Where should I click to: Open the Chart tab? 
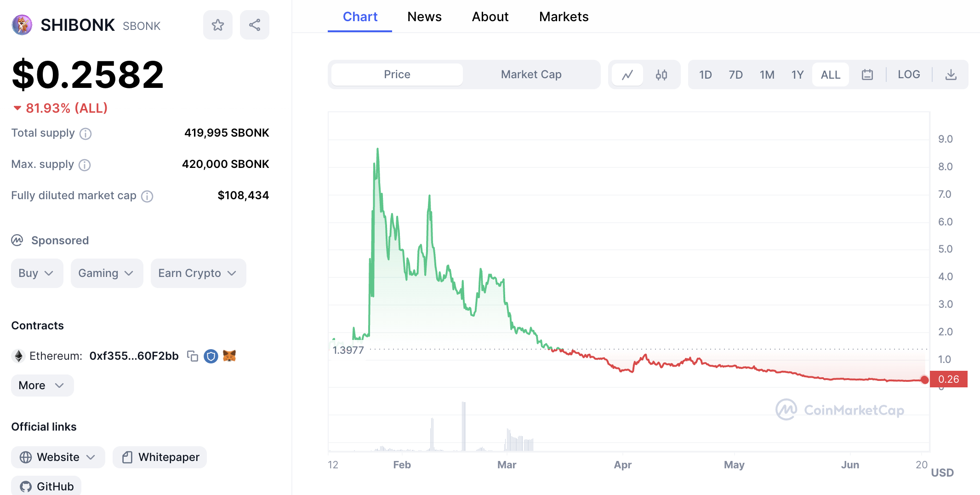pyautogui.click(x=360, y=17)
